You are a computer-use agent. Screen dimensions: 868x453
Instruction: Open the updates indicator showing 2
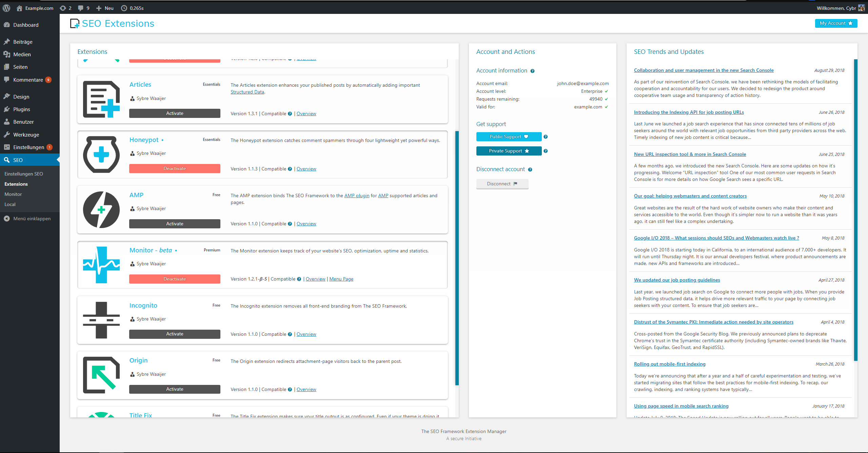[65, 8]
